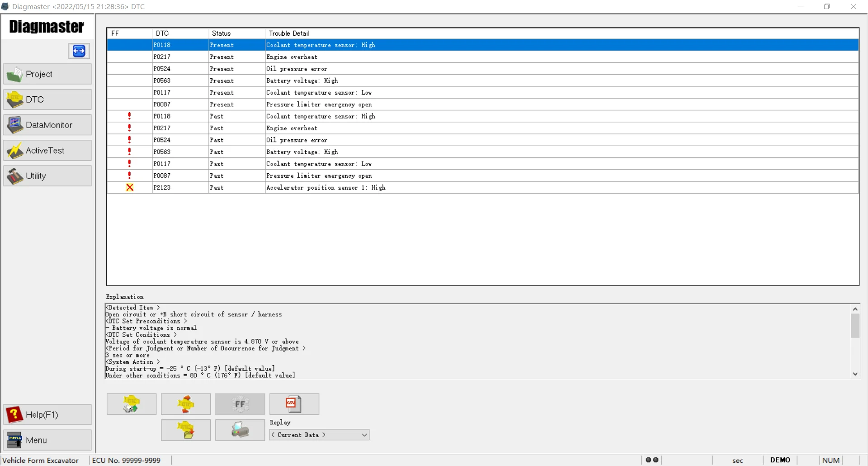This screenshot has height=466, width=868.
Task: Click sec label in status bar
Action: (738, 461)
